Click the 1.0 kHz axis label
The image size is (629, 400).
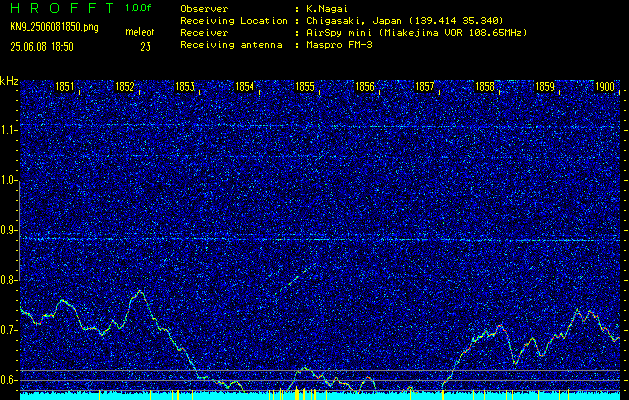click(x=7, y=181)
